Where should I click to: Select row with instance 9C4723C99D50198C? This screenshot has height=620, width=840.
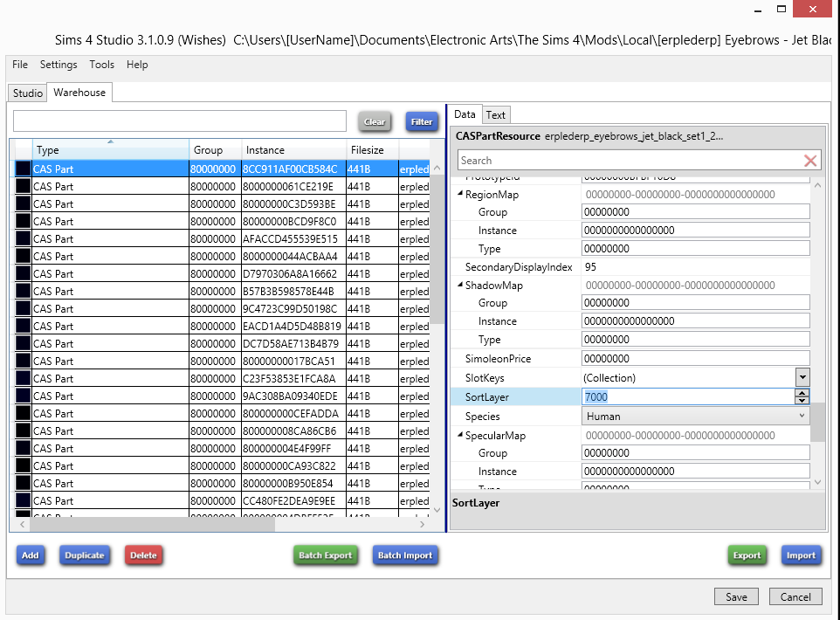coord(222,308)
